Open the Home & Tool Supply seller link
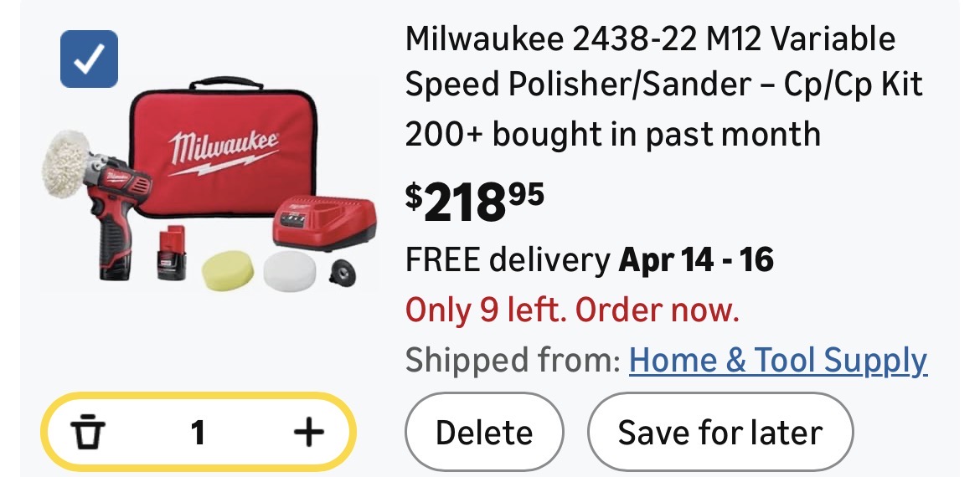Image resolution: width=980 pixels, height=477 pixels. (778, 361)
